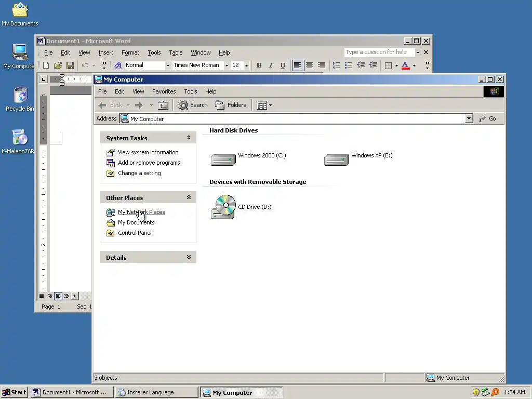Viewport: 532px width, 399px height.
Task: Open Styles and Formatting icon in Word
Action: (118, 65)
